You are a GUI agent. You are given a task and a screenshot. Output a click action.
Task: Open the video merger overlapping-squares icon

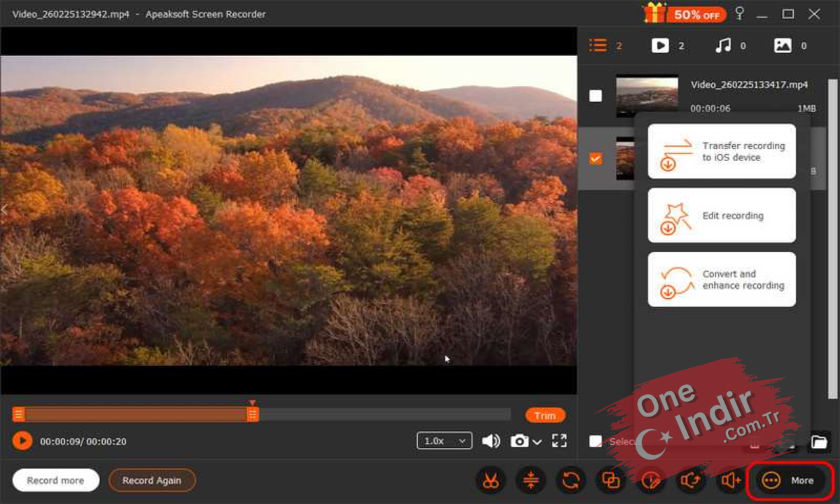point(611,480)
